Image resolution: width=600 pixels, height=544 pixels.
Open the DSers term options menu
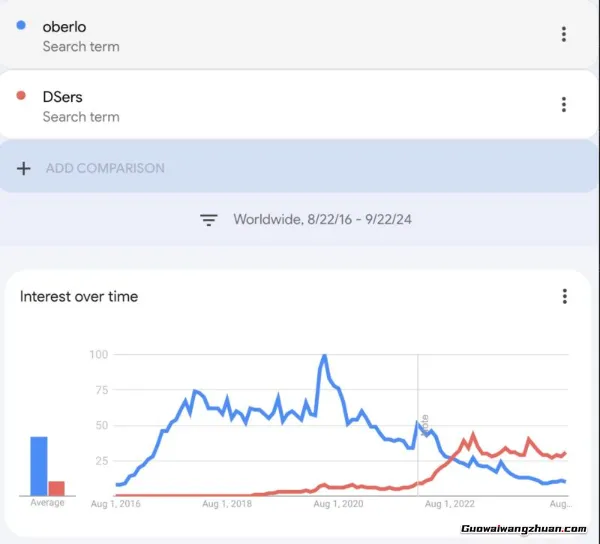(564, 104)
